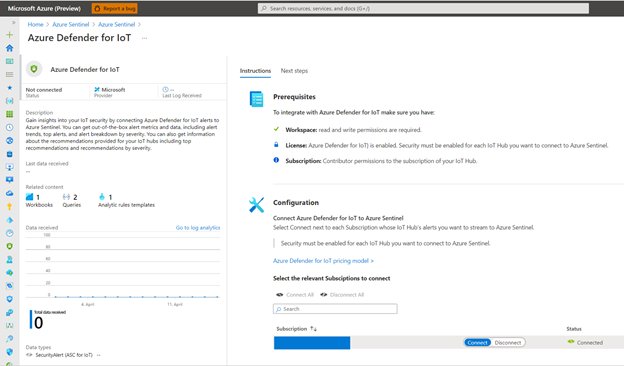
Task: Open the Monitor gauge icon in sidebar
Action: point(10,233)
